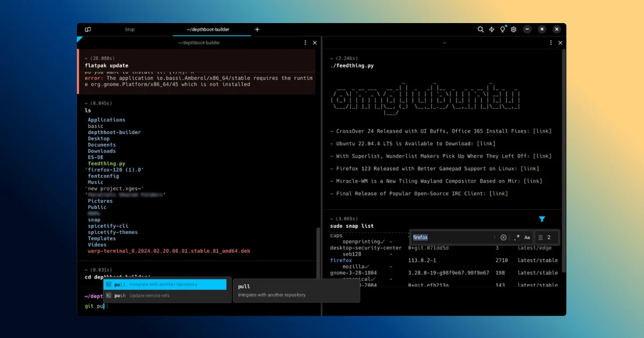The image size is (644, 338).
Task: Open the lightbulb resource center icon
Action: (503, 30)
